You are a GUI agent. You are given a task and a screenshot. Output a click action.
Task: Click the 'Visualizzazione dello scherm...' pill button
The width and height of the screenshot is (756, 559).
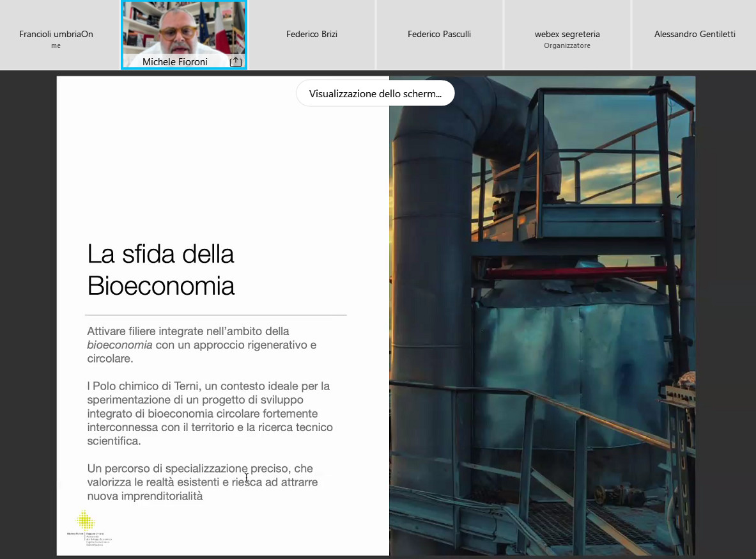375,93
